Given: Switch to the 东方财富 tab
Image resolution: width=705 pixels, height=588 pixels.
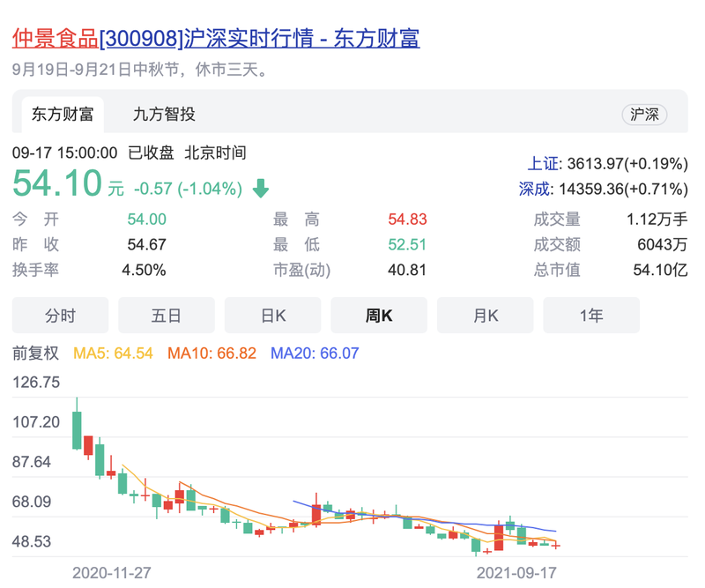Looking at the screenshot, I should point(63,115).
